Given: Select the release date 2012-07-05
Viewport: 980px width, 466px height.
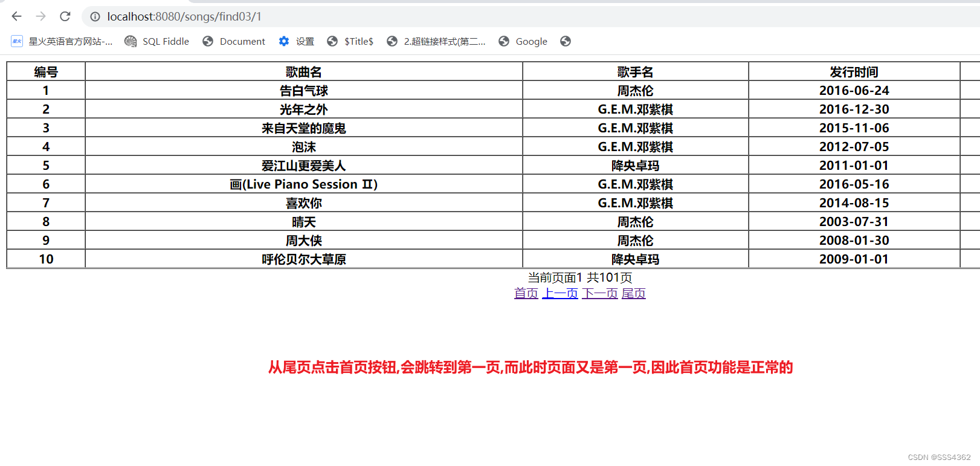Looking at the screenshot, I should (x=854, y=147).
